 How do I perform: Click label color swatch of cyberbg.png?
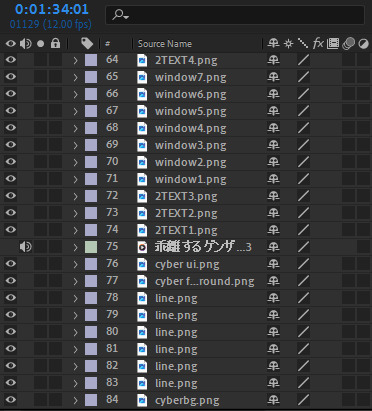[91, 400]
